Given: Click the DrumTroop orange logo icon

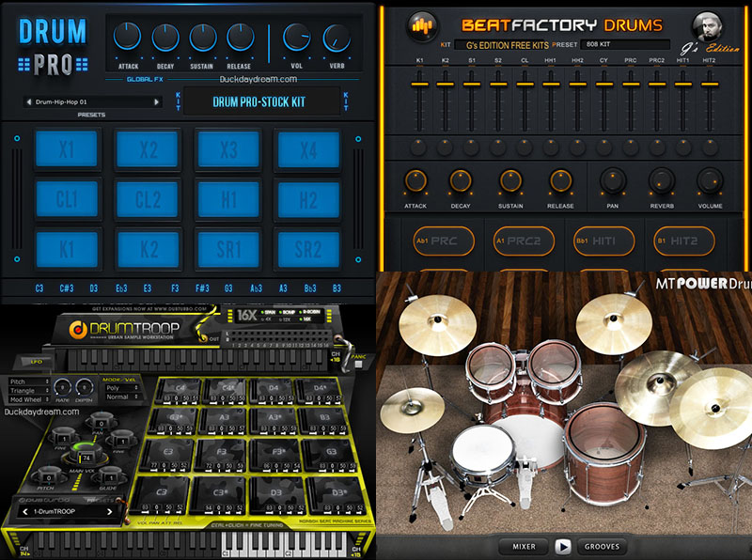Looking at the screenshot, I should [78, 330].
